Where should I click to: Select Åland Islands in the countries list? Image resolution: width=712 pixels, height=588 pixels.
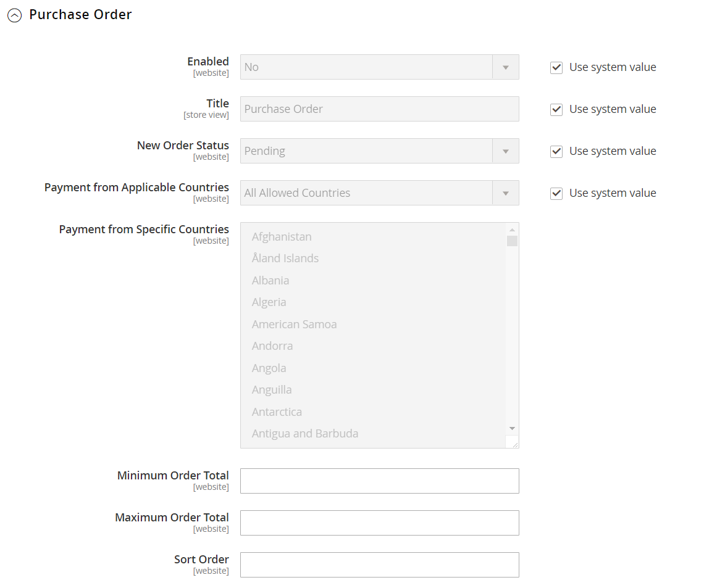coord(373,259)
